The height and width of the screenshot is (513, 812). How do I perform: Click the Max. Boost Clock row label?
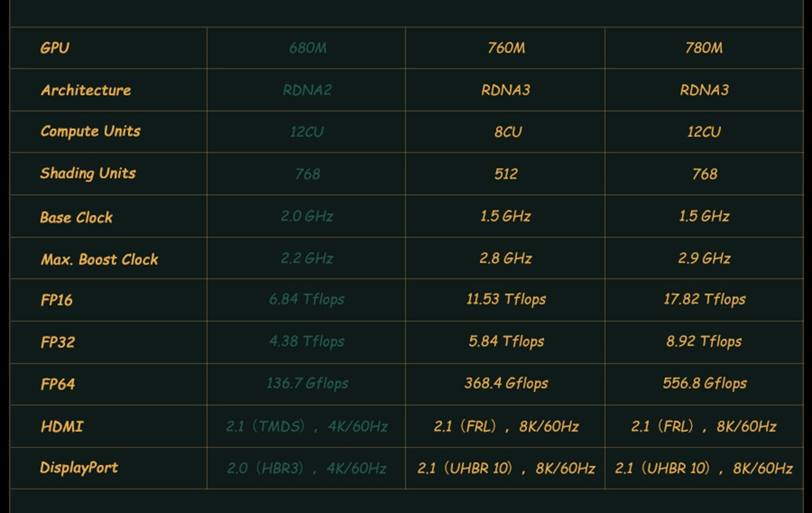click(x=99, y=260)
